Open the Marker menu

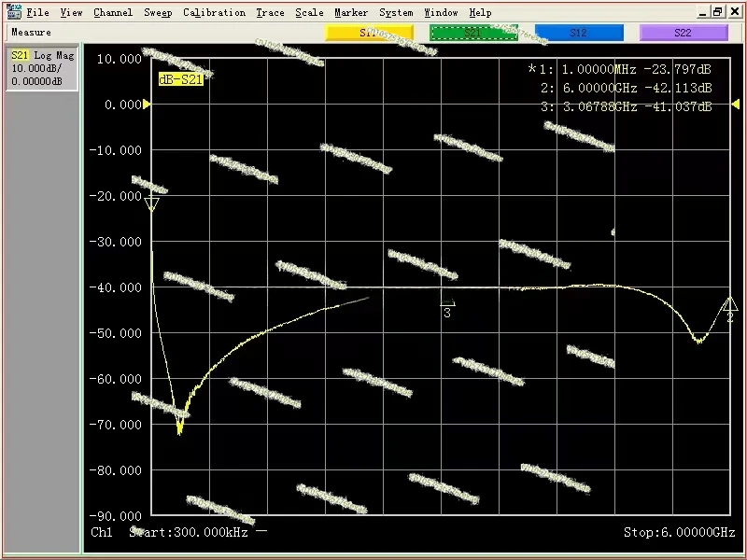pyautogui.click(x=351, y=13)
